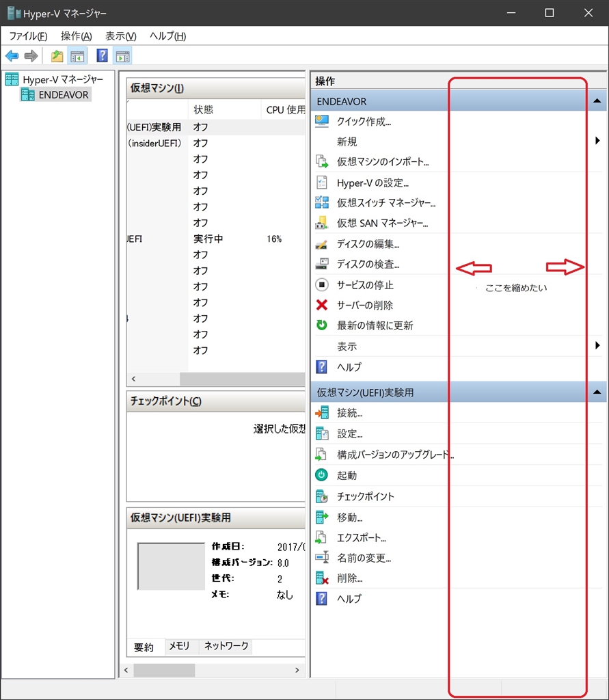Open the ファイル(F) menu
609x700 pixels.
[28, 36]
